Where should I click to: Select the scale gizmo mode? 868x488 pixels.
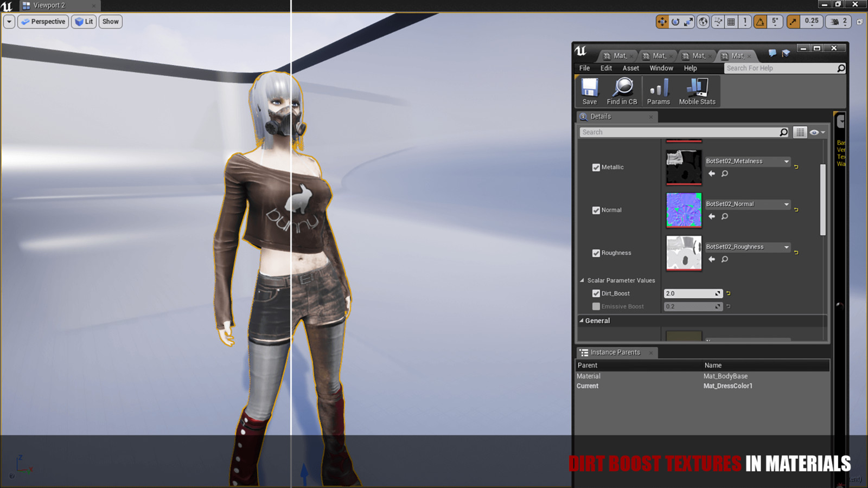(x=688, y=22)
